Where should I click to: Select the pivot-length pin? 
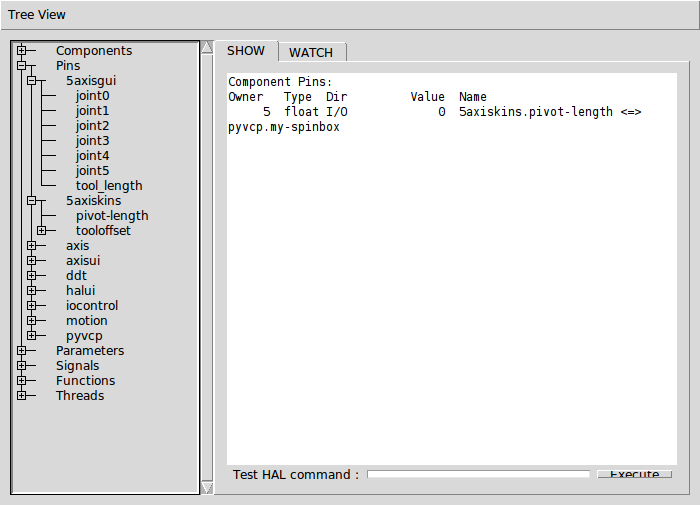[x=112, y=216]
